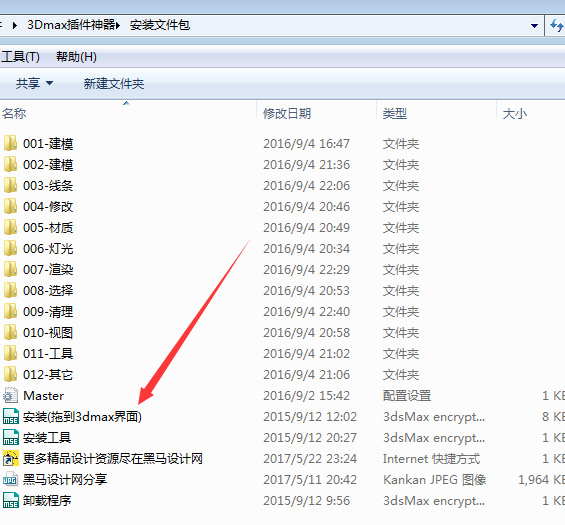The height and width of the screenshot is (525, 565).
Task: Click the 007-渲染 folder icon
Action: tap(10, 269)
